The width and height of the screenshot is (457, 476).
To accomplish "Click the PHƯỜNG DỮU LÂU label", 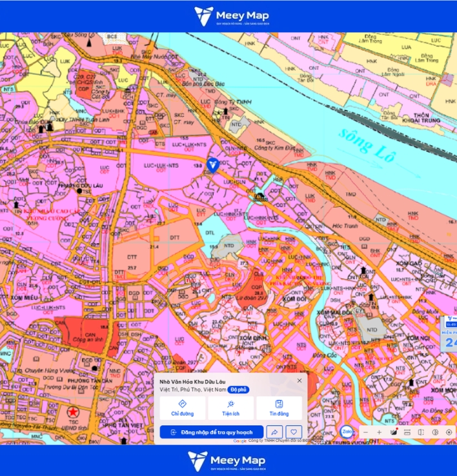I will (81, 186).
